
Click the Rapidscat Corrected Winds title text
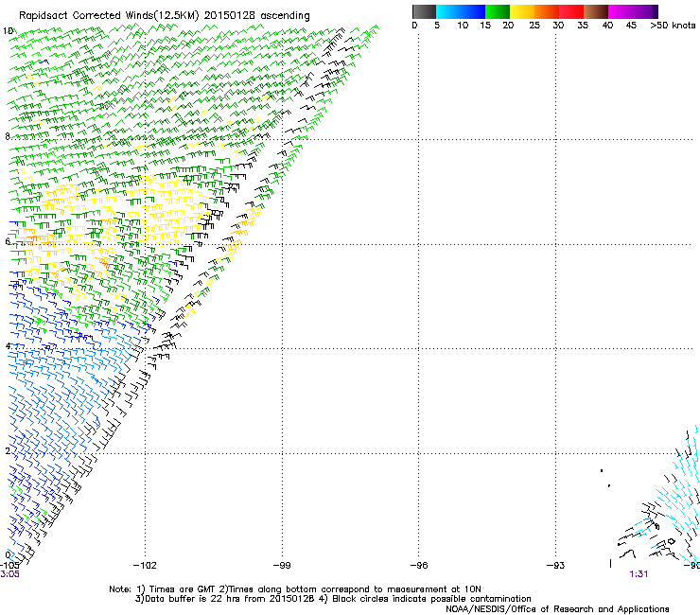[x=165, y=16]
